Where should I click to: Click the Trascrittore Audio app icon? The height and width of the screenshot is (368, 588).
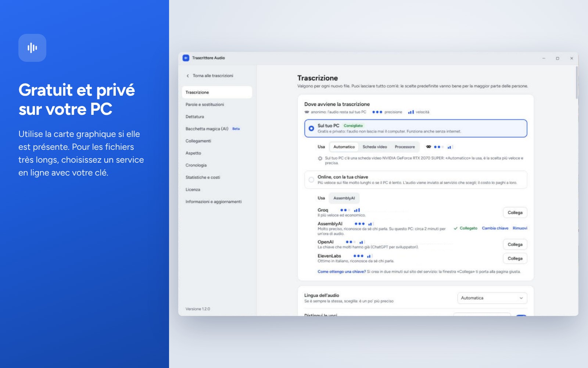186,58
